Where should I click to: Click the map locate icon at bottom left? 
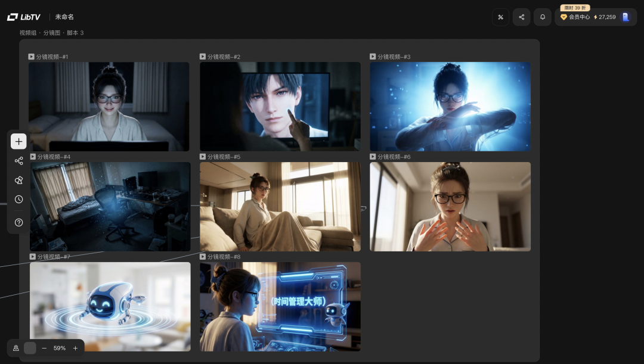pos(16,348)
